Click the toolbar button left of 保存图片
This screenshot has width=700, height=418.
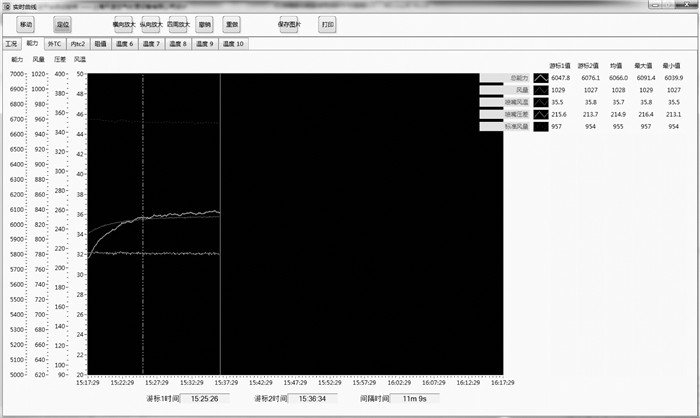coord(232,25)
